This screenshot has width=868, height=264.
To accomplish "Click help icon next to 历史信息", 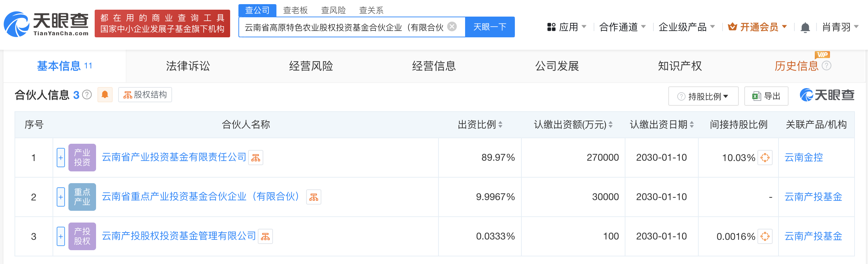I will [827, 66].
